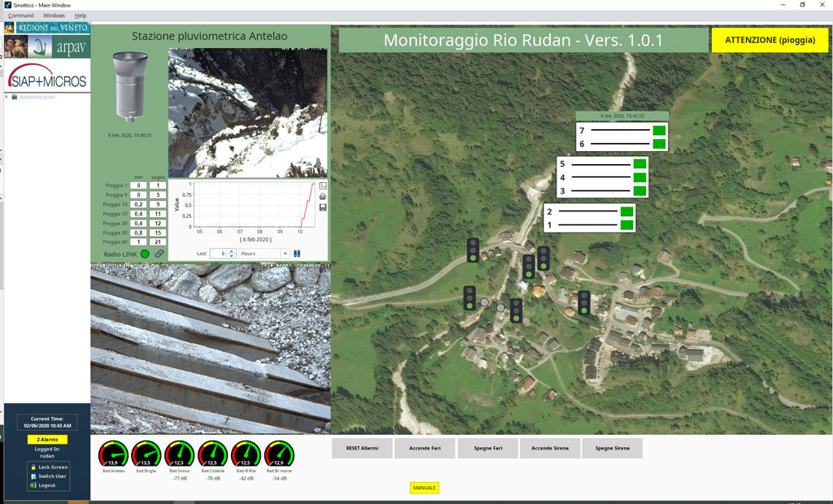Click the uppermost-left traffic light on the map
Image resolution: width=833 pixels, height=504 pixels.
coord(473,250)
